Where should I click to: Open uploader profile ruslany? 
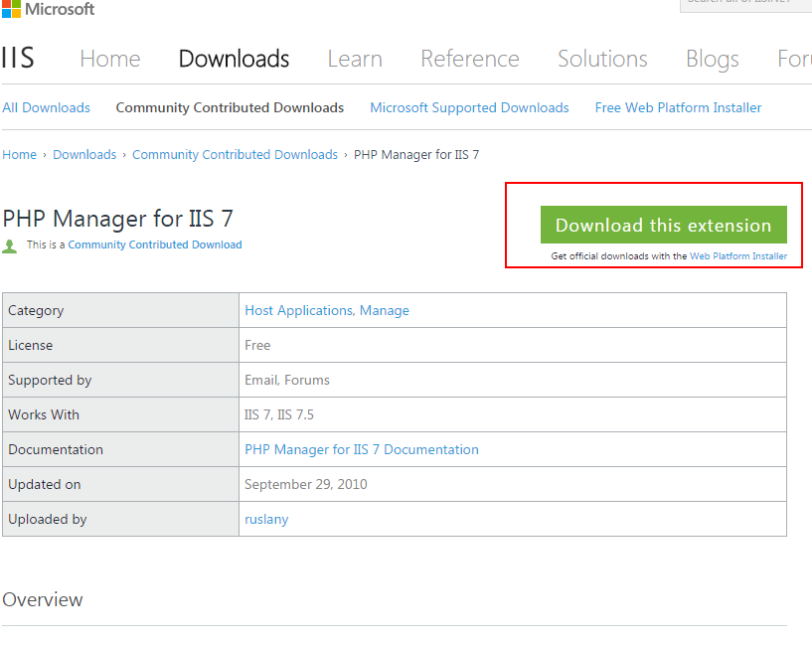pyautogui.click(x=266, y=520)
